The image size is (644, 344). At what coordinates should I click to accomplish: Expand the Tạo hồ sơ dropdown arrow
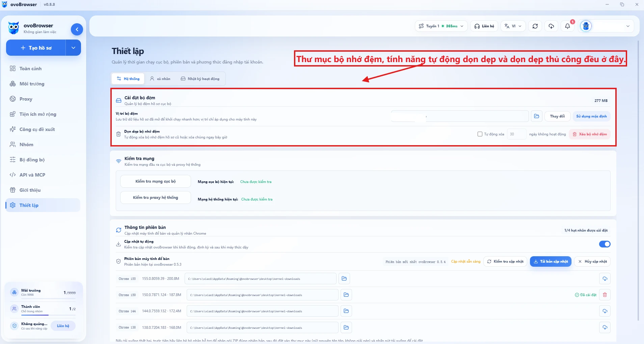73,48
